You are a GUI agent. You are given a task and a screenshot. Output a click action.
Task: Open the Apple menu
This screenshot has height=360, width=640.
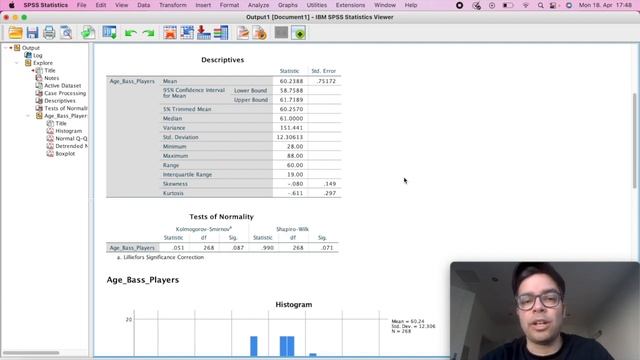[11, 5]
